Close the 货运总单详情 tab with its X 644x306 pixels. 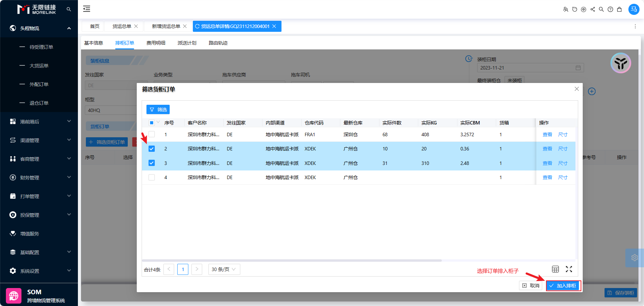[x=274, y=26]
